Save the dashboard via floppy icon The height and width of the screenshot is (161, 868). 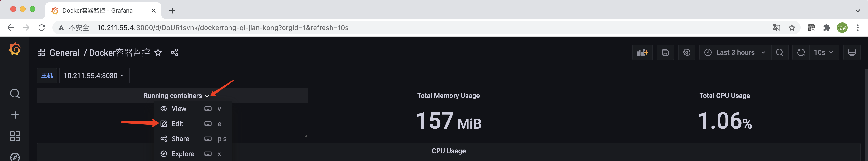click(x=665, y=53)
